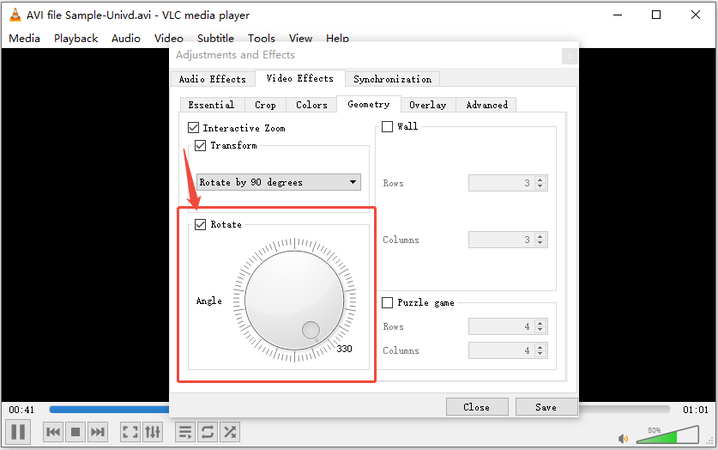Screen dimensions: 718x450
Task: Disable Interactive Zoom checkbox
Action: 194,127
